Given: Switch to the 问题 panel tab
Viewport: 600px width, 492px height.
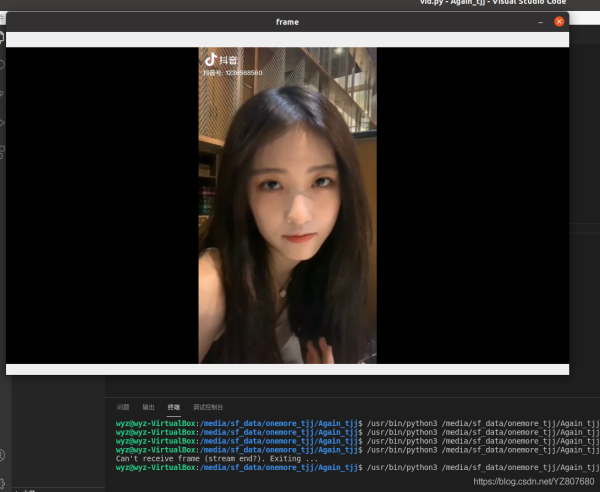Looking at the screenshot, I should click(x=123, y=407).
